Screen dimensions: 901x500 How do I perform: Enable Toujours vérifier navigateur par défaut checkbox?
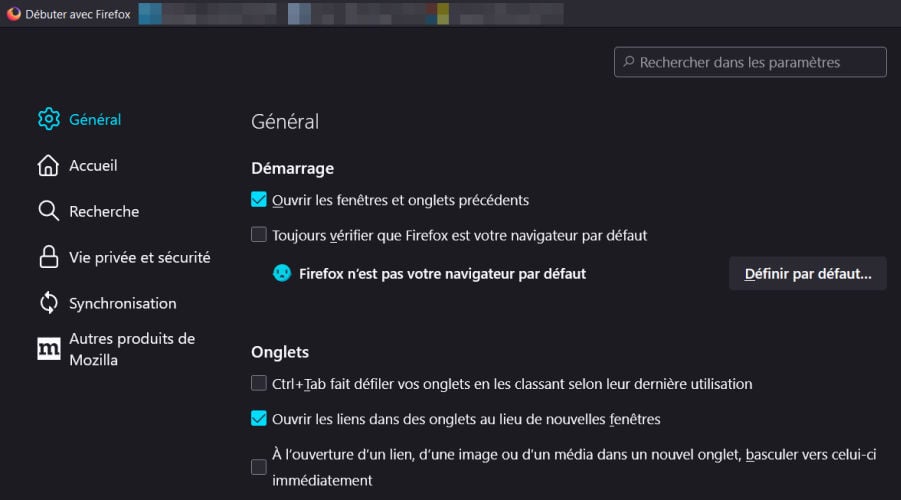(259, 234)
